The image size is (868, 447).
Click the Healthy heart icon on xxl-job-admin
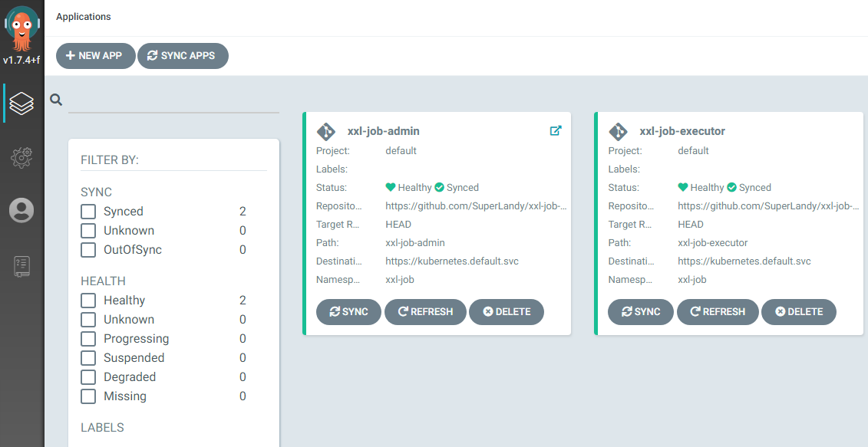click(391, 188)
